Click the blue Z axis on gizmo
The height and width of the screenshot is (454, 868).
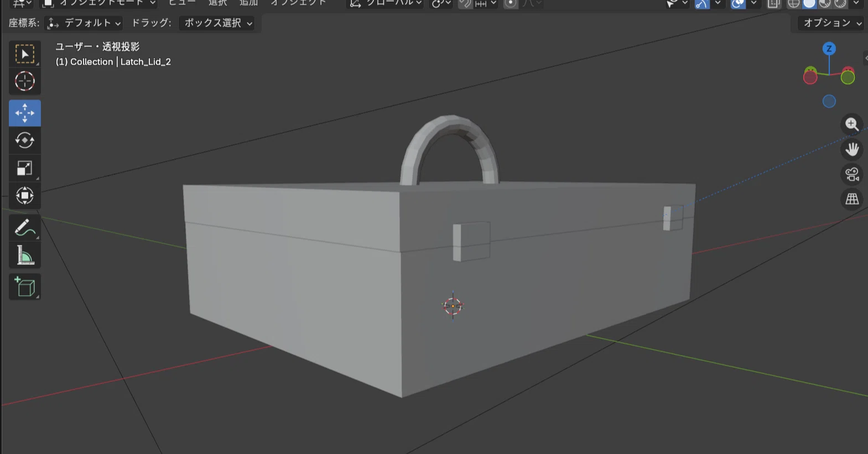tap(829, 49)
